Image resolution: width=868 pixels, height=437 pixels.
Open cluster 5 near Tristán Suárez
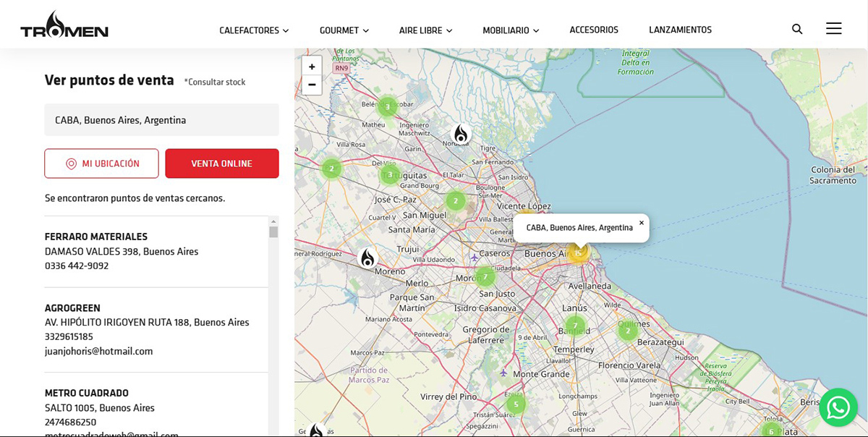pyautogui.click(x=516, y=404)
